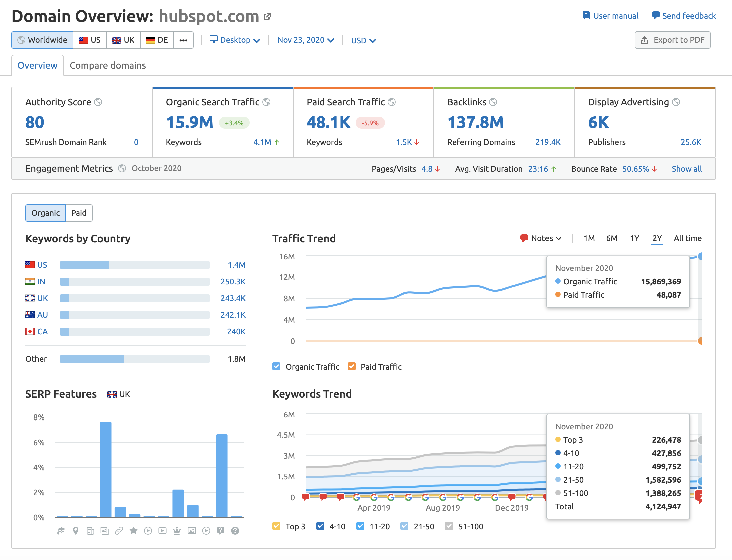
Task: Click the rectangular video player SERP icon
Action: tap(162, 531)
